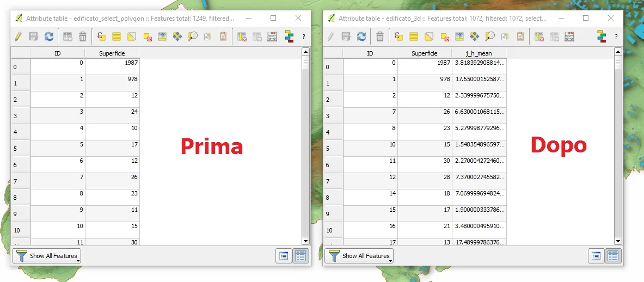Click cell 7.370002746582... in j_h_mean column
This screenshot has height=282, width=644.
click(479, 181)
